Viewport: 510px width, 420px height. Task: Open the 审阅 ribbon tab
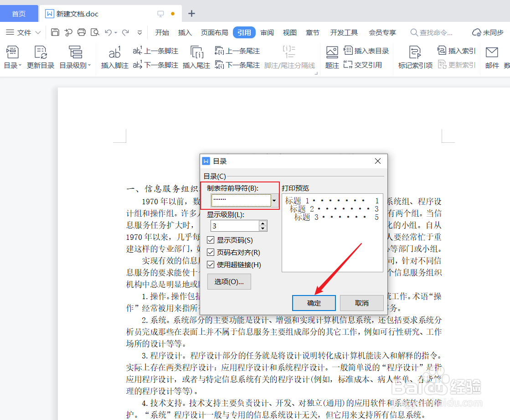click(x=267, y=32)
